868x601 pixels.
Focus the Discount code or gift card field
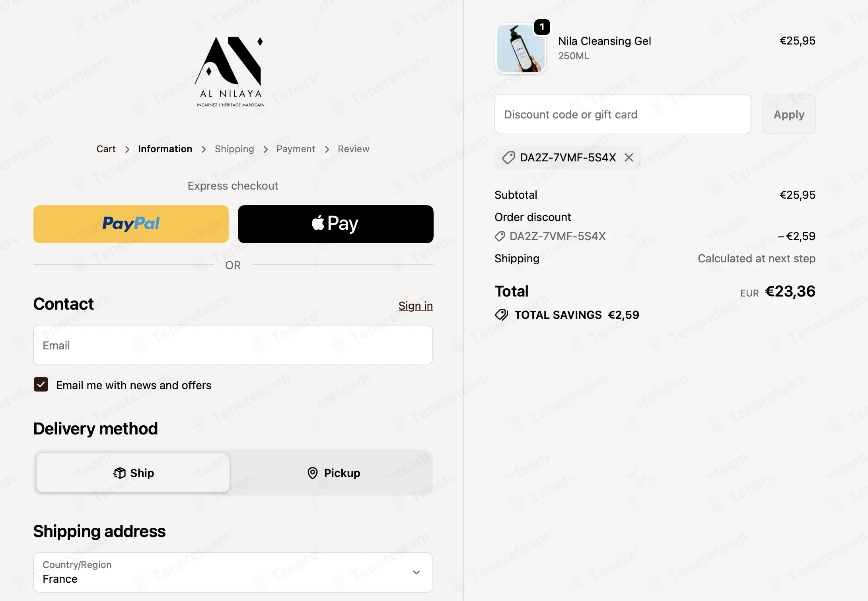tap(623, 114)
